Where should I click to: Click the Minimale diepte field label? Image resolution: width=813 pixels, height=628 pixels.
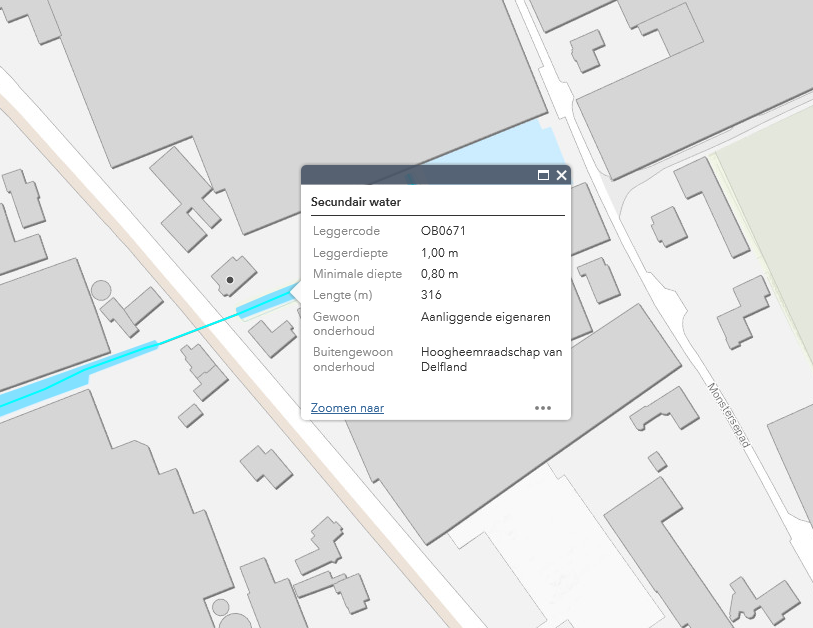[x=358, y=274]
